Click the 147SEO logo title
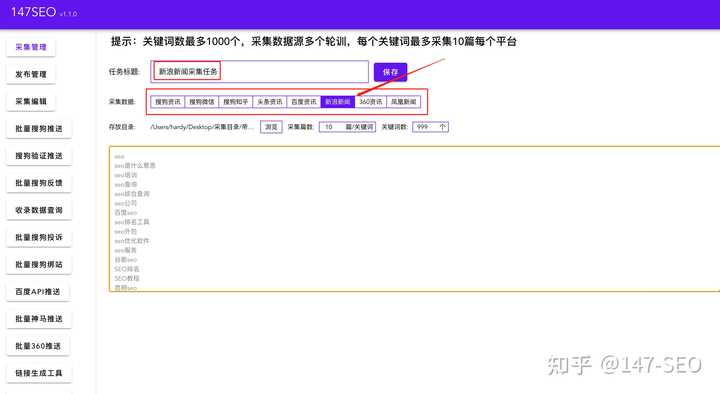This screenshot has width=720, height=394. [x=34, y=12]
